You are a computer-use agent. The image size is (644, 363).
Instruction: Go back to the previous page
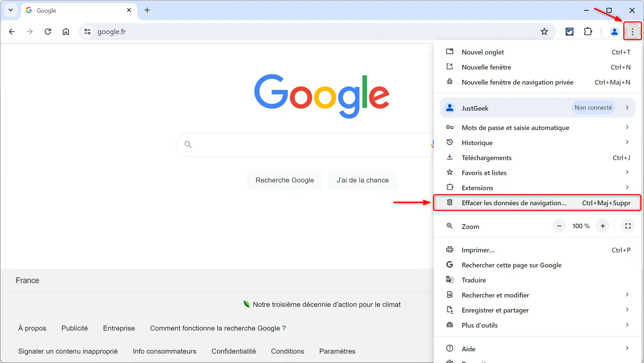12,31
